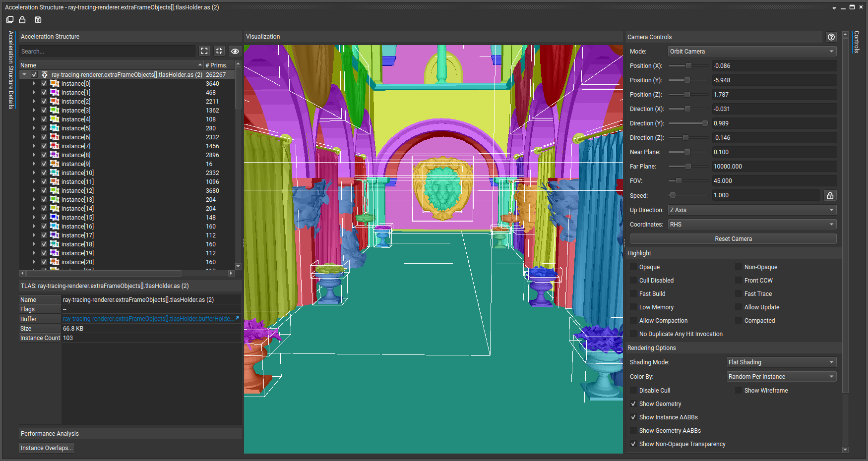868x461 pixels.
Task: Toggle visibility checkbox for instance[3]
Action: pyautogui.click(x=44, y=111)
